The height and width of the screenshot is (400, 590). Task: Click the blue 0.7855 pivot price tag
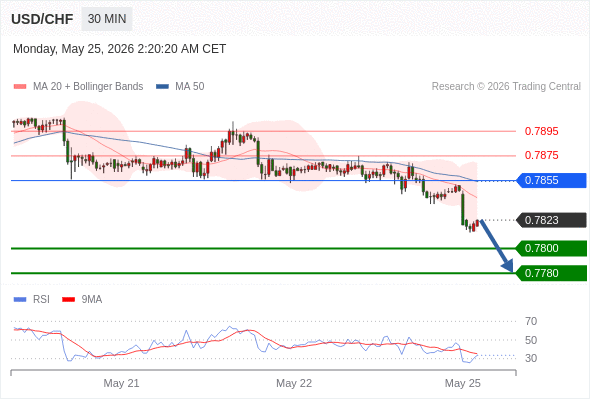pyautogui.click(x=552, y=180)
